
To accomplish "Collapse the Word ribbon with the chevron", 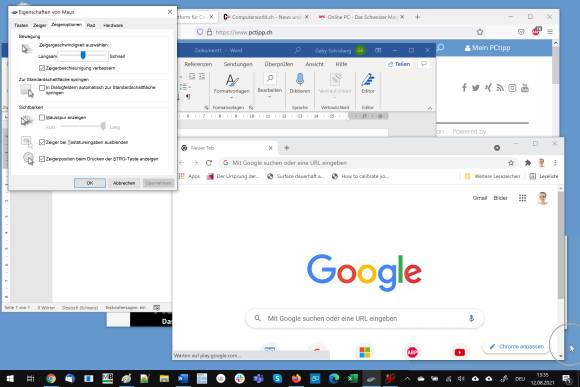I will coord(430,108).
